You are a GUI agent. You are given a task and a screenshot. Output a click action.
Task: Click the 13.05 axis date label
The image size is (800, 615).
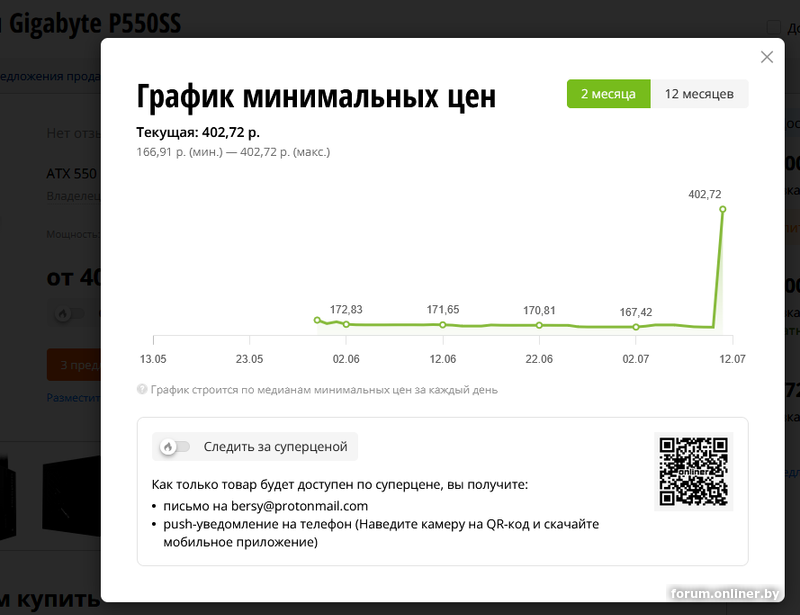(153, 359)
